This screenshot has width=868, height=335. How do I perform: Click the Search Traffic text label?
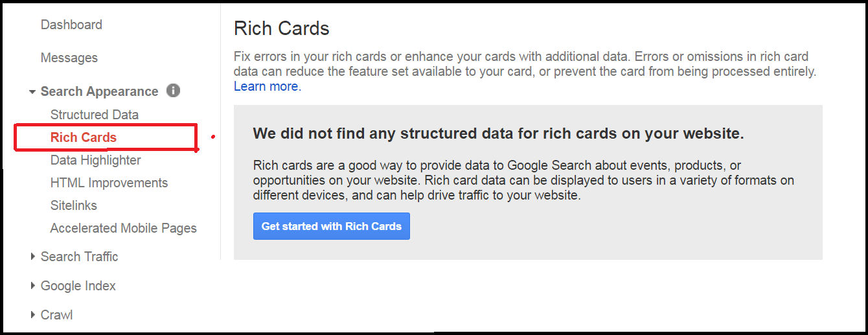[x=79, y=257]
